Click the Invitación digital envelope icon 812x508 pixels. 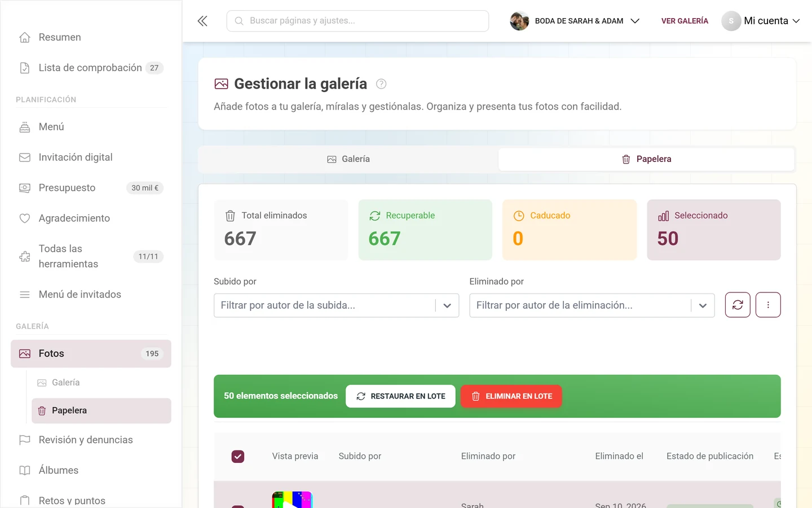click(x=25, y=157)
